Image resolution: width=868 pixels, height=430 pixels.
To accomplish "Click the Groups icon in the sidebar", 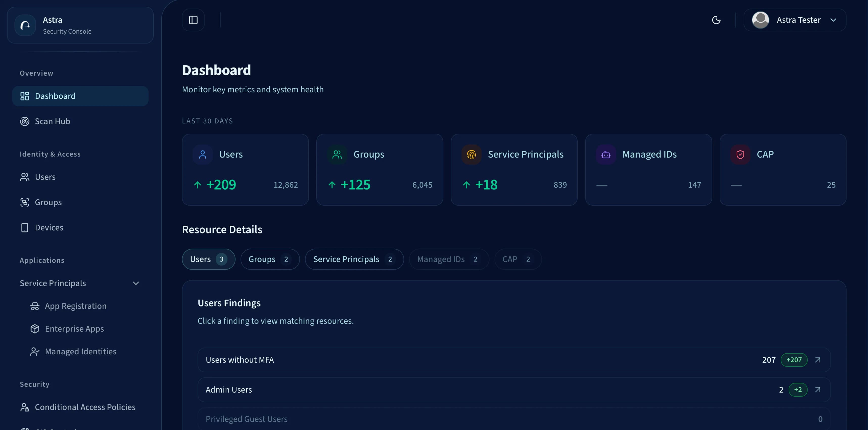I will (x=25, y=202).
